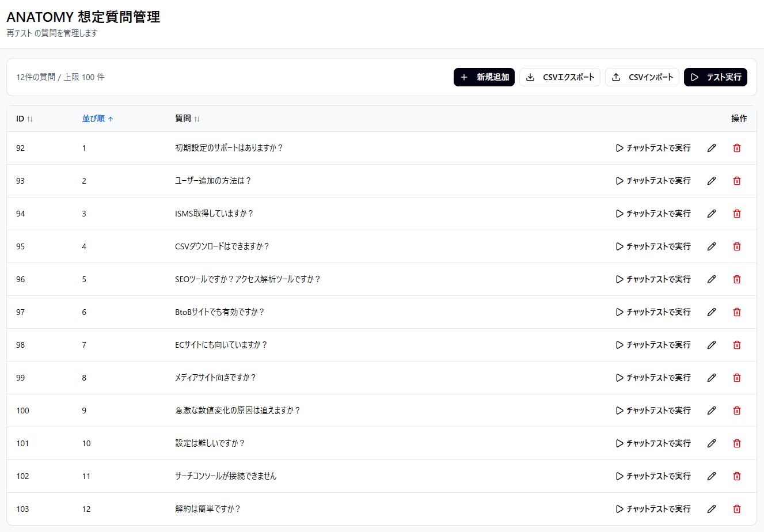Edit the CSVダウンロードはできますか？ row

712,246
